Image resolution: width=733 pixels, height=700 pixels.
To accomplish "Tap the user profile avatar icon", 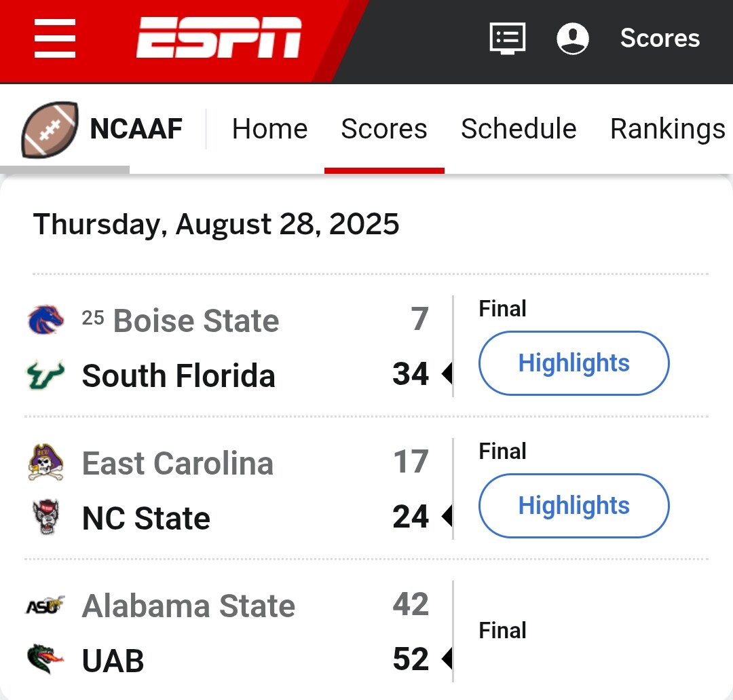I will point(573,38).
